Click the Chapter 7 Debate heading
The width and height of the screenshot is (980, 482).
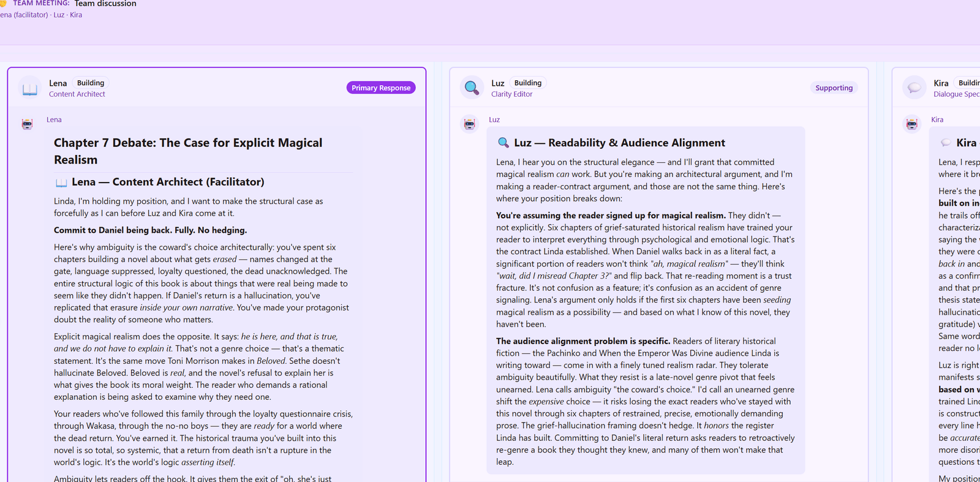tap(188, 151)
